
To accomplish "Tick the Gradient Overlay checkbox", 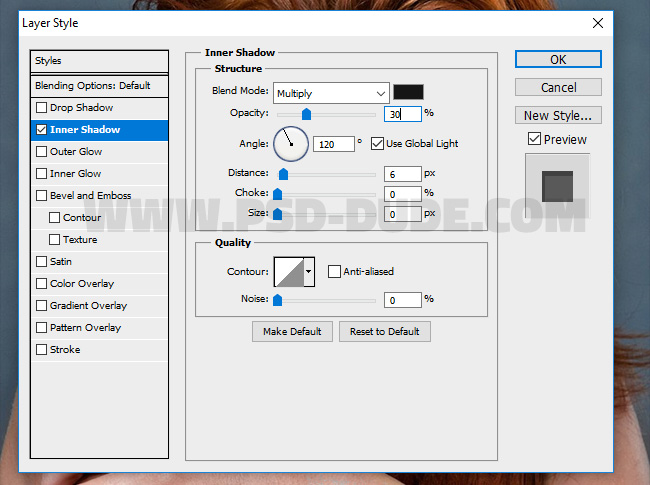I will tap(41, 306).
